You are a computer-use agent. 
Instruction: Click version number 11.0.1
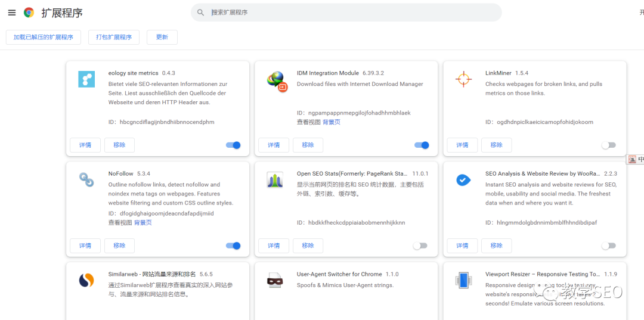pos(420,173)
